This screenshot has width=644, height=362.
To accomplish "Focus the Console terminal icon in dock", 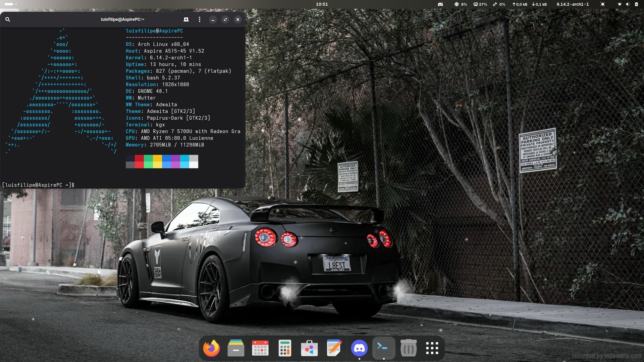I will click(x=384, y=348).
